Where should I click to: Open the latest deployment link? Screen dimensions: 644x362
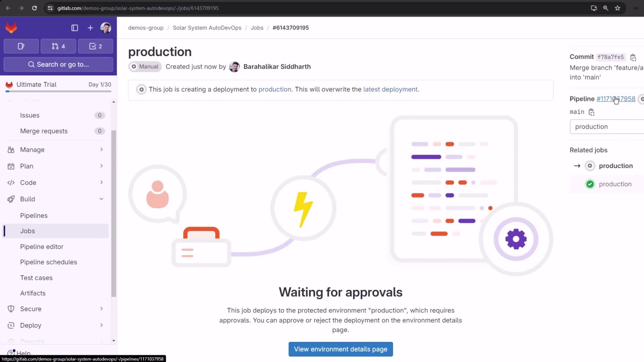coord(390,89)
